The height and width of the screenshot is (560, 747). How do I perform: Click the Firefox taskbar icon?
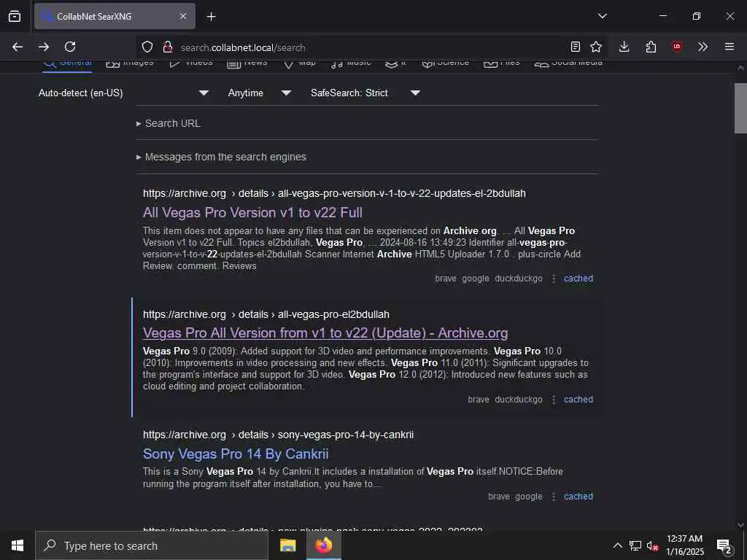(323, 545)
